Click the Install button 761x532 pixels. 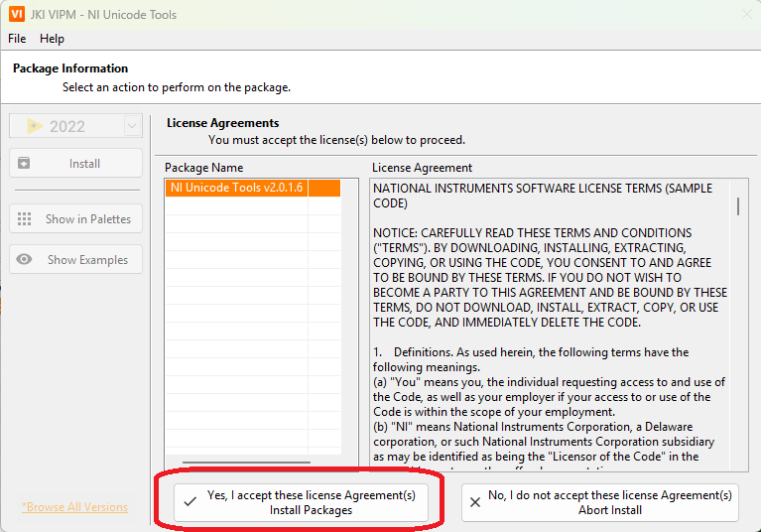coord(75,163)
